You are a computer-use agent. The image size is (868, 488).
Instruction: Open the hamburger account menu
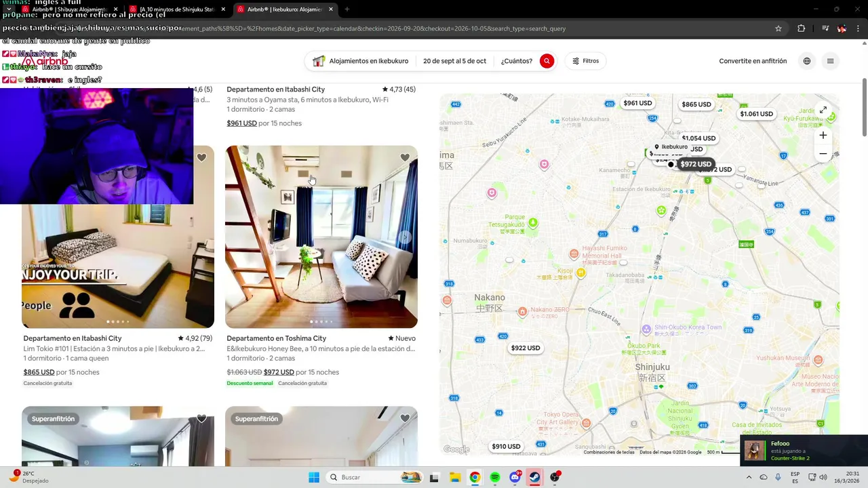click(x=830, y=61)
